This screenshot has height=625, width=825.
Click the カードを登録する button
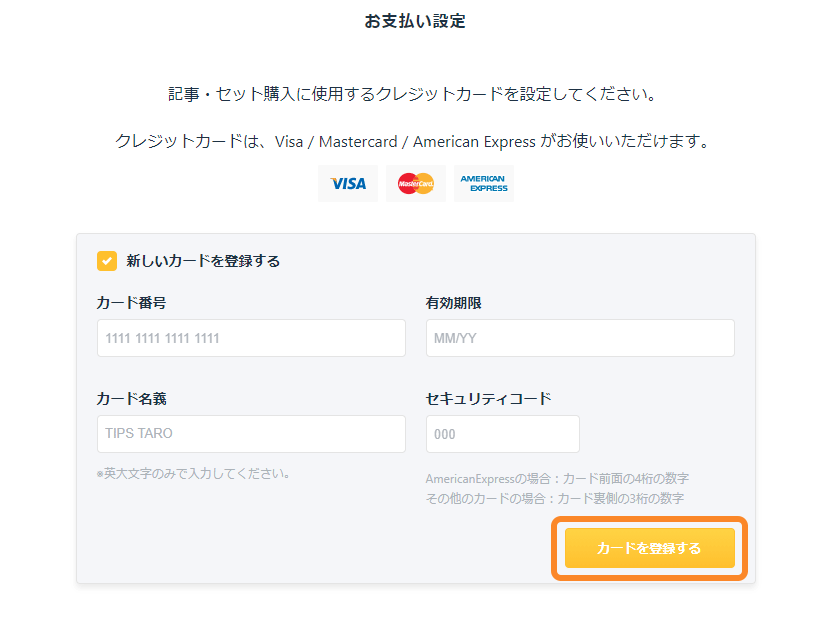pos(650,548)
